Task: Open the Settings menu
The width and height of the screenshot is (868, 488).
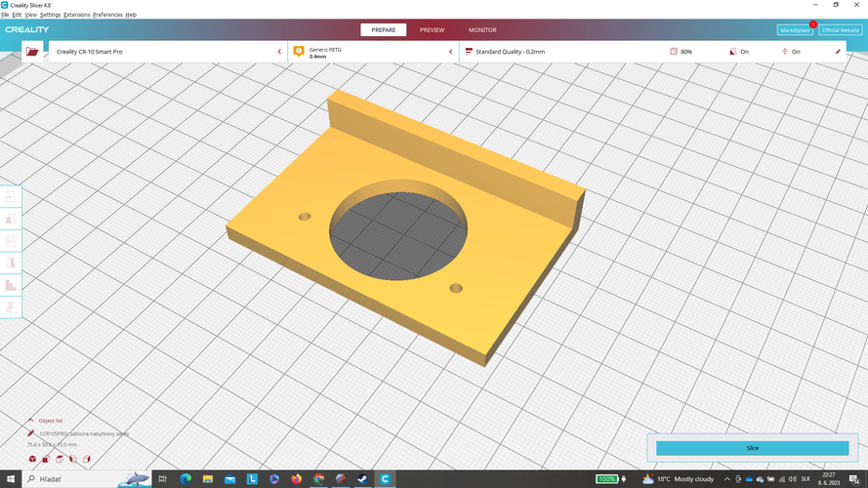Action: coord(51,15)
